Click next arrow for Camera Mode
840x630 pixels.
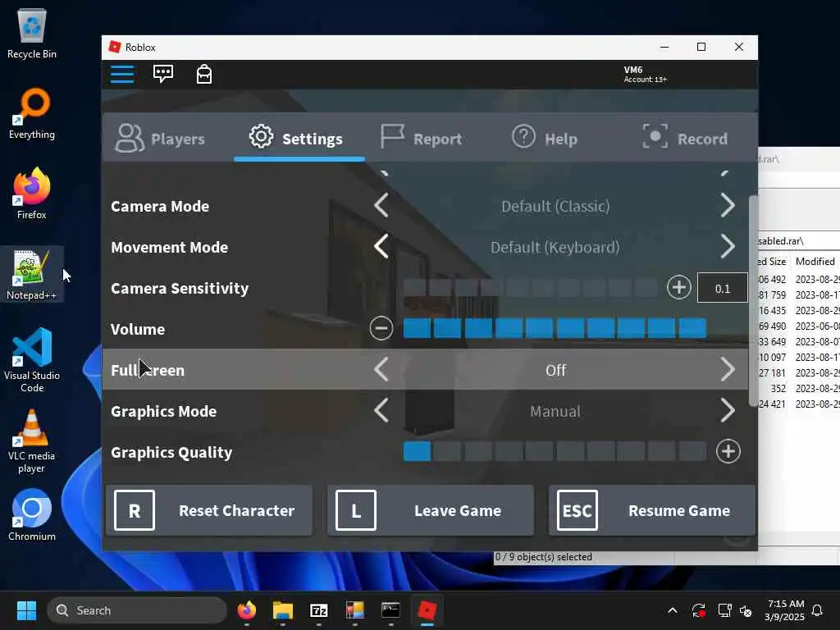pos(727,206)
